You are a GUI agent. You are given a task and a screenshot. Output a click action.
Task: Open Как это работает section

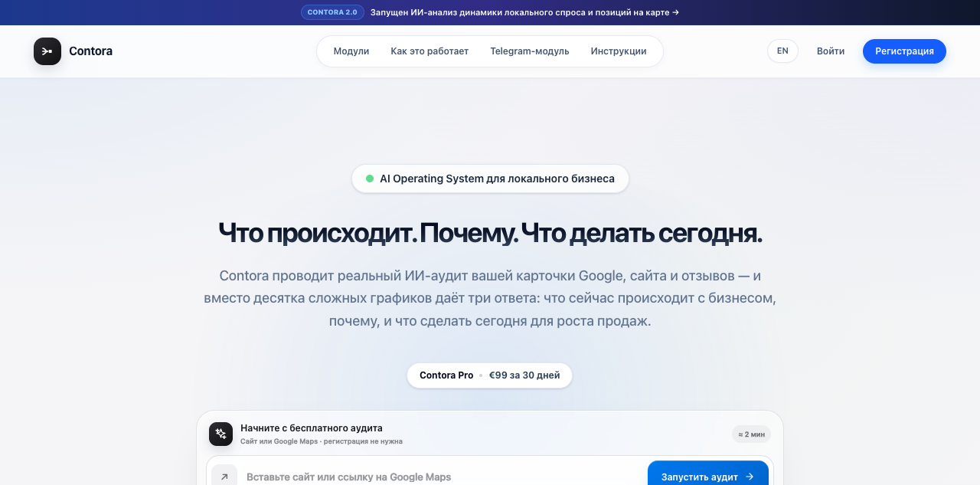[430, 51]
